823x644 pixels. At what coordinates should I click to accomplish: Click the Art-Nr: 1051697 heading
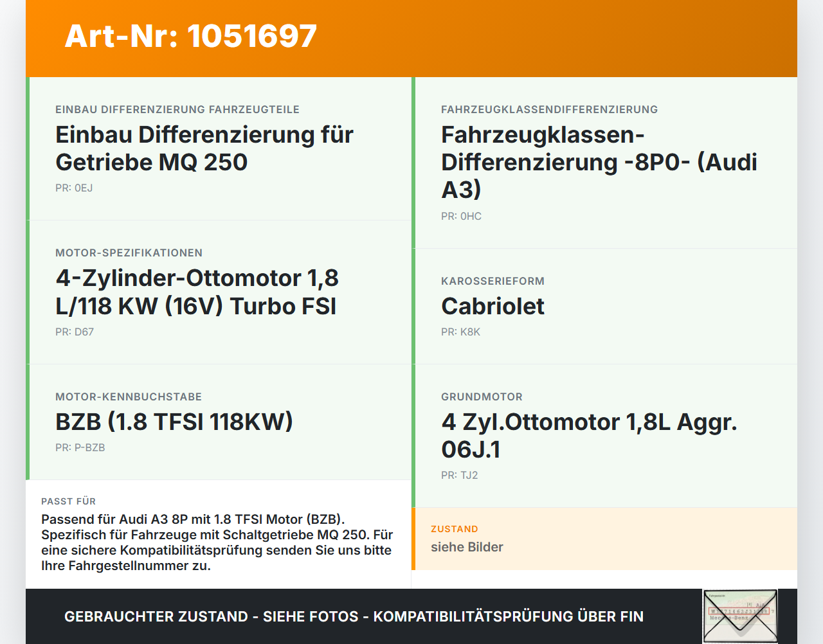click(190, 36)
